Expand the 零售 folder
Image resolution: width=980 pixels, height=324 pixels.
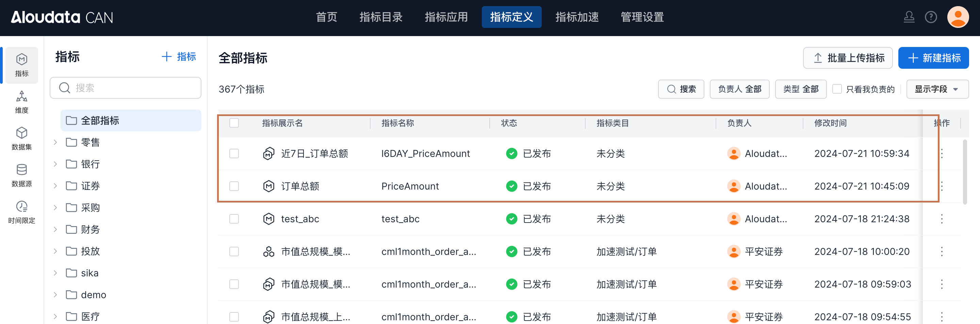pyautogui.click(x=55, y=142)
